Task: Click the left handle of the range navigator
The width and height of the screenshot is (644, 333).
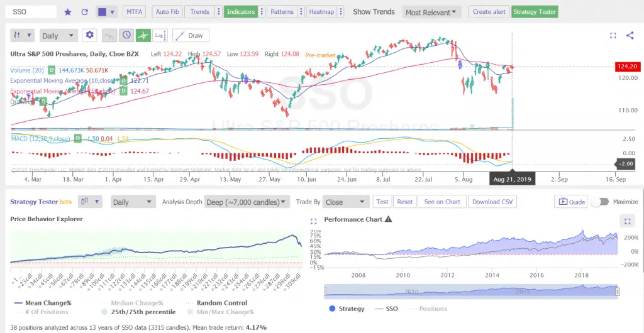Action: coord(325,292)
